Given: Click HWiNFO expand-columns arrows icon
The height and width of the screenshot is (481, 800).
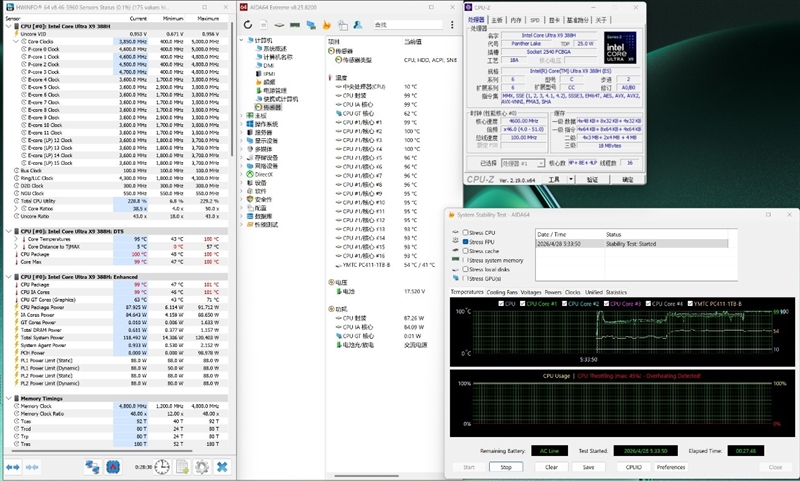Looking at the screenshot, I should [x=13, y=467].
